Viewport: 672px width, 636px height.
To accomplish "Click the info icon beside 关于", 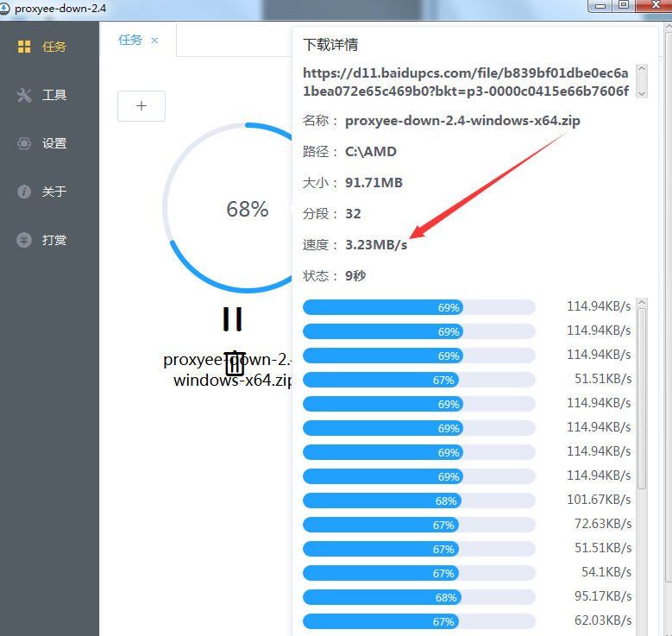I will pyautogui.click(x=24, y=192).
